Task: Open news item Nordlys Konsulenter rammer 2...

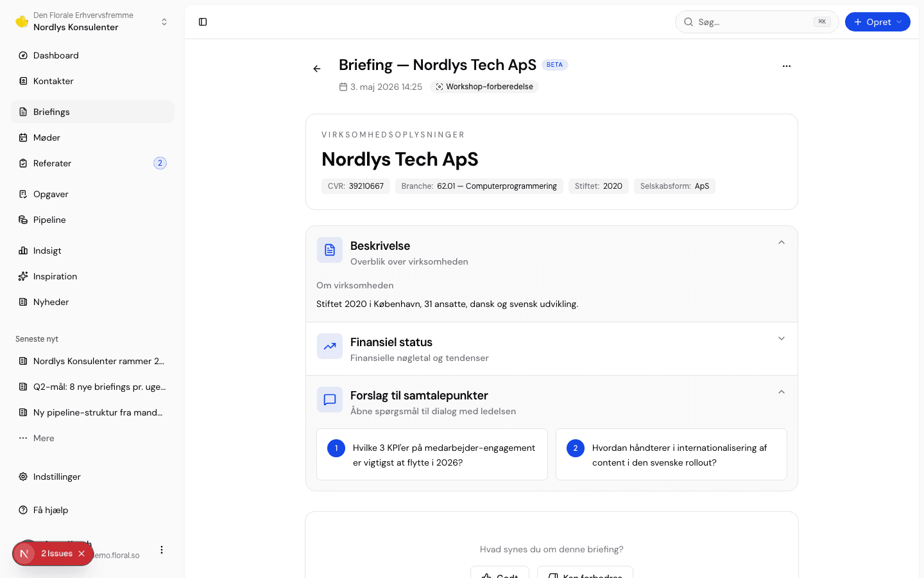Action: (x=92, y=361)
